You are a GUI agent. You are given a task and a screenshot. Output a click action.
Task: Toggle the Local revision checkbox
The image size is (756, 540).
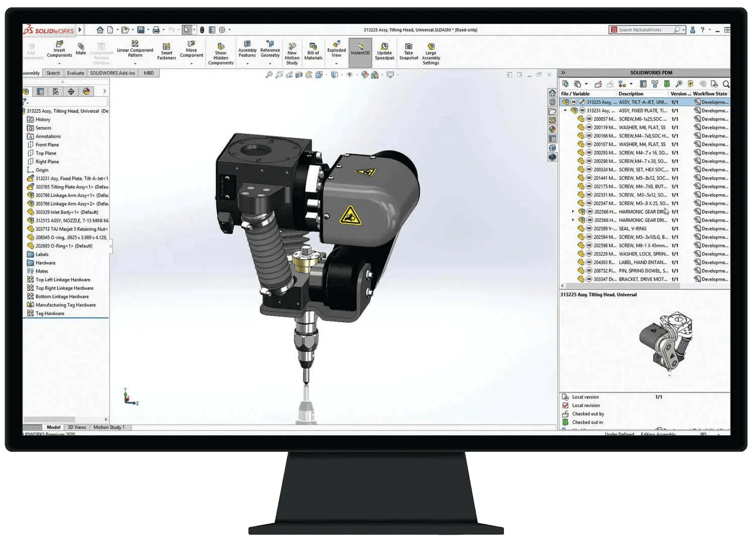pyautogui.click(x=565, y=405)
